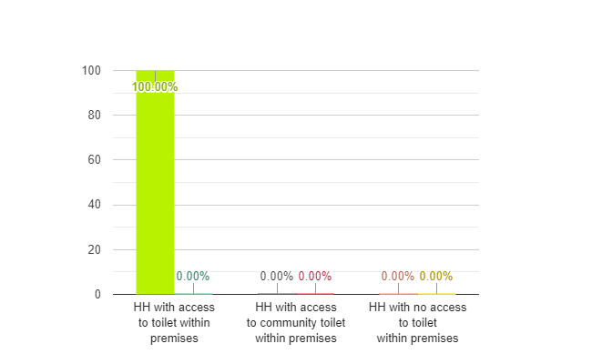This screenshot has height=364, width=592.
Task: Click the 0 y-axis tick label
Action: (x=97, y=294)
